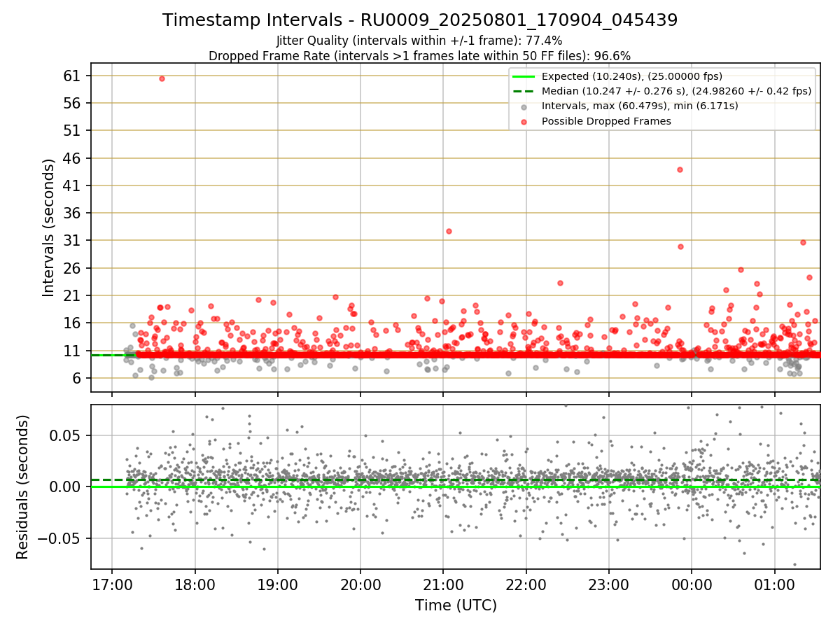This screenshot has height=630, width=840.
Task: Click the 18:00 x-axis tick label
Action: [195, 585]
